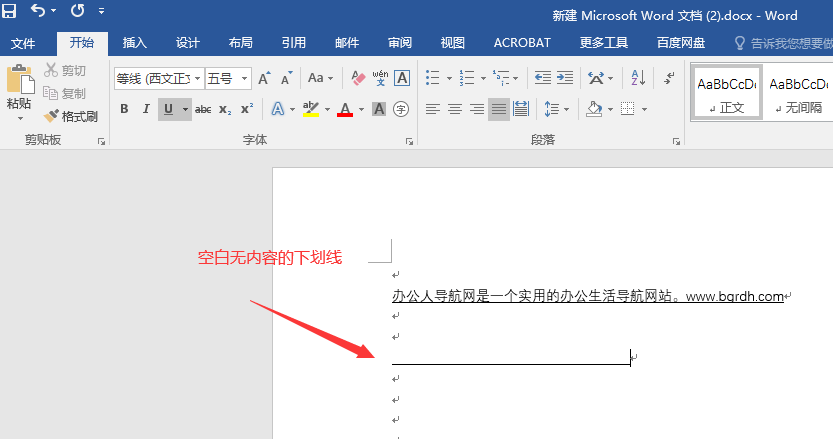Click 复制 to copy selection
Viewport: 833px width, 439px height.
(65, 94)
